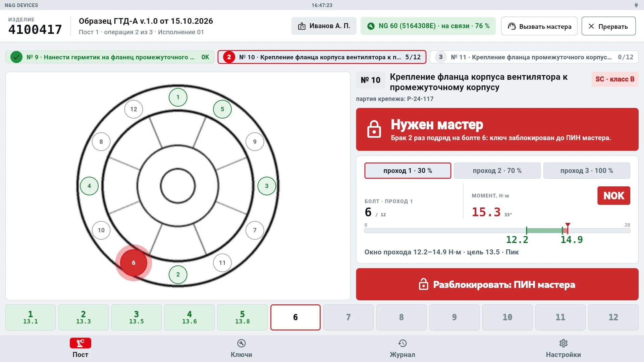
Task: Click the operator badge icon near Иванов
Action: click(302, 26)
